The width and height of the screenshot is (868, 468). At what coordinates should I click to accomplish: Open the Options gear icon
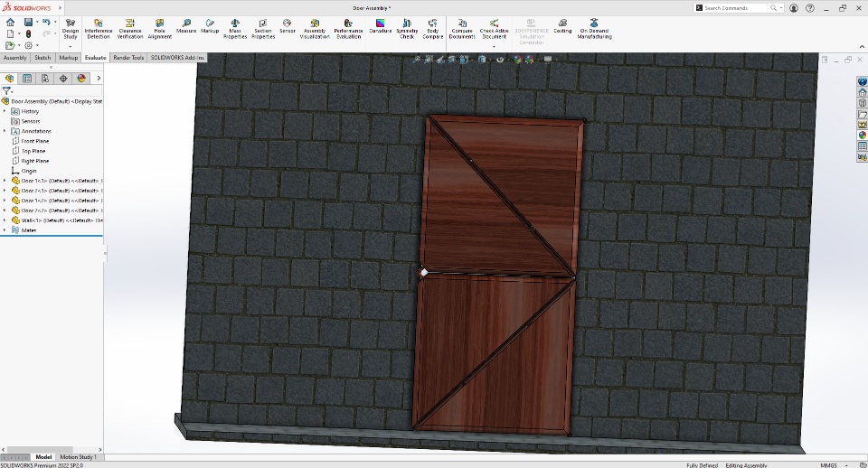tap(28, 45)
